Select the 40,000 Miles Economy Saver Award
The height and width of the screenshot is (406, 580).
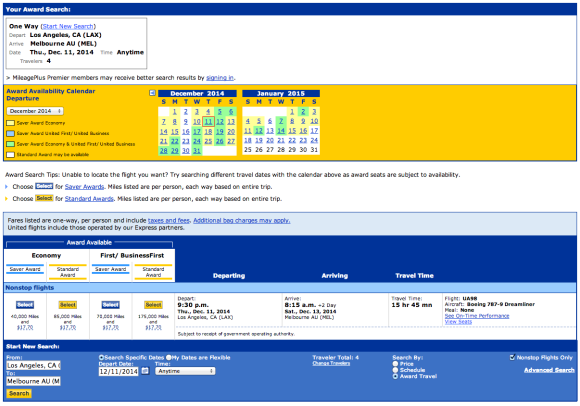[x=25, y=305]
